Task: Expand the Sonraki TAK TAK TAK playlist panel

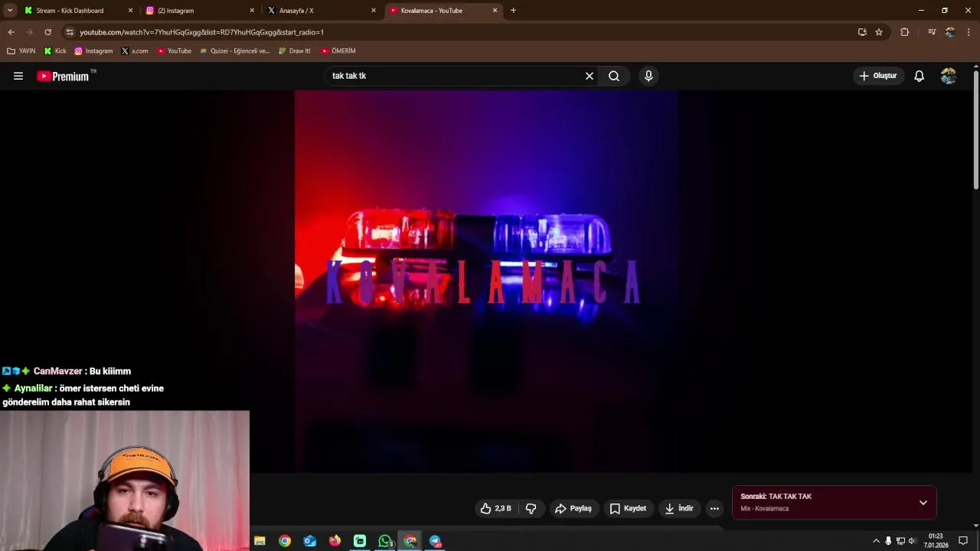Action: [x=923, y=503]
